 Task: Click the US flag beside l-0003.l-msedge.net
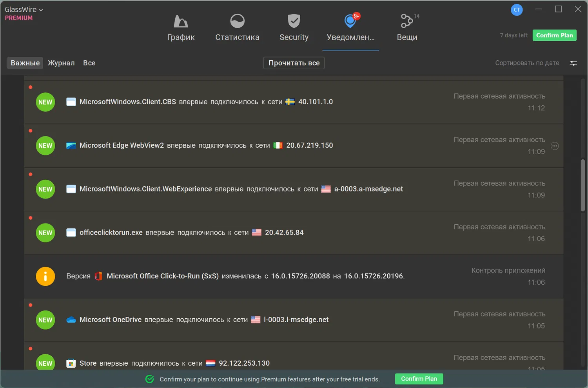click(x=256, y=320)
